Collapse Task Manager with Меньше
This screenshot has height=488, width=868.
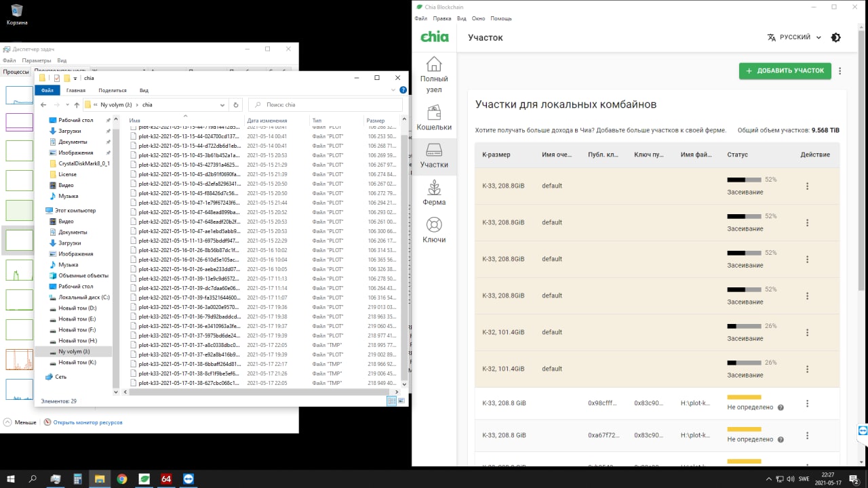[20, 422]
